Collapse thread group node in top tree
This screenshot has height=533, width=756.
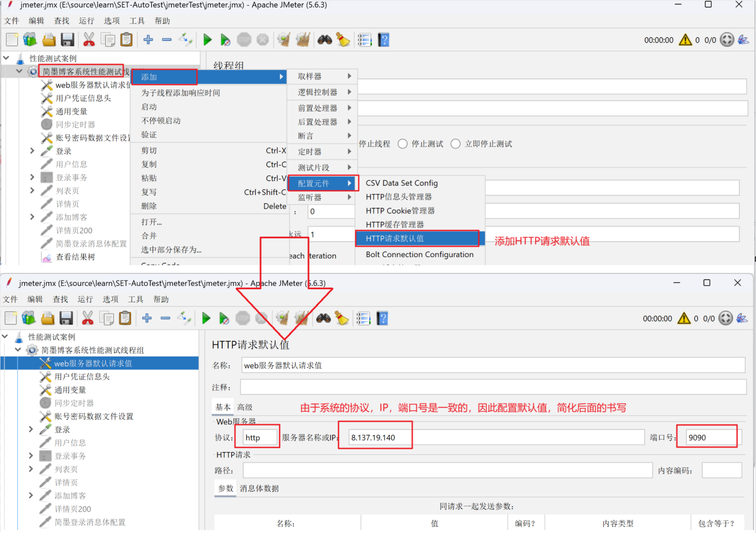pos(19,71)
